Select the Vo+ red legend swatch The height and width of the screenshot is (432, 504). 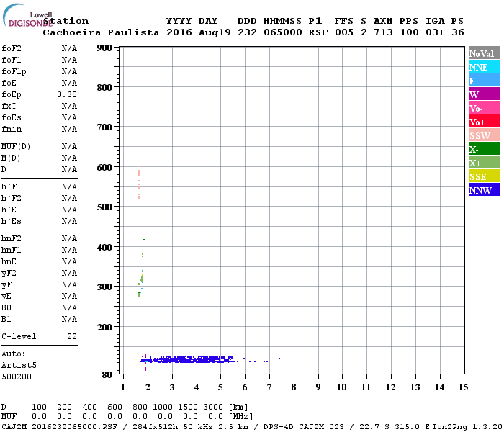click(x=484, y=122)
